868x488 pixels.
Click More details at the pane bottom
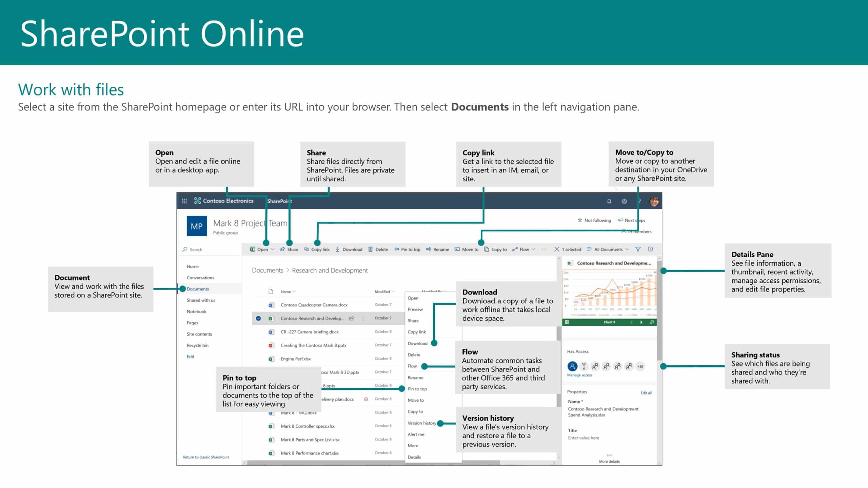pyautogui.click(x=609, y=462)
